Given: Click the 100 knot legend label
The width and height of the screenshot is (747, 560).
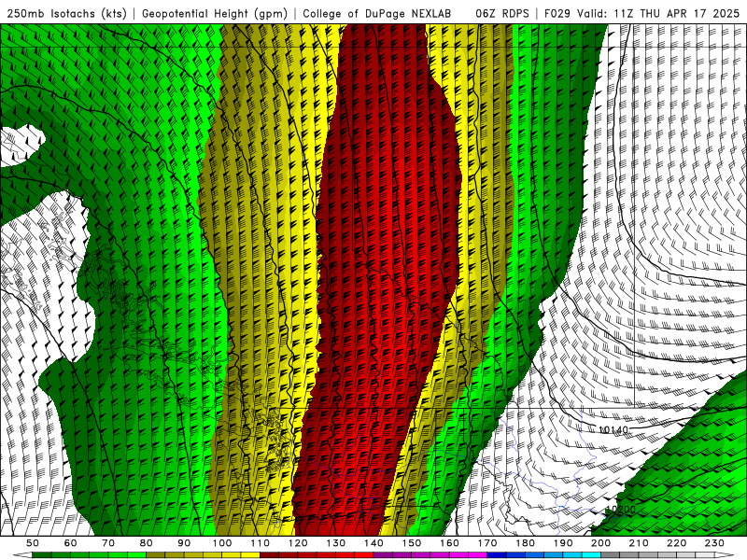Looking at the screenshot, I should point(222,543).
